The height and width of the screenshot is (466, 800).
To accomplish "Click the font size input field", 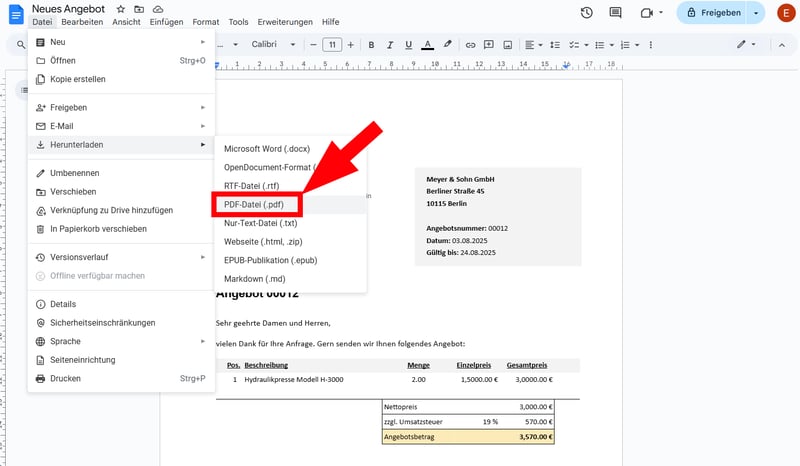I will coord(332,45).
